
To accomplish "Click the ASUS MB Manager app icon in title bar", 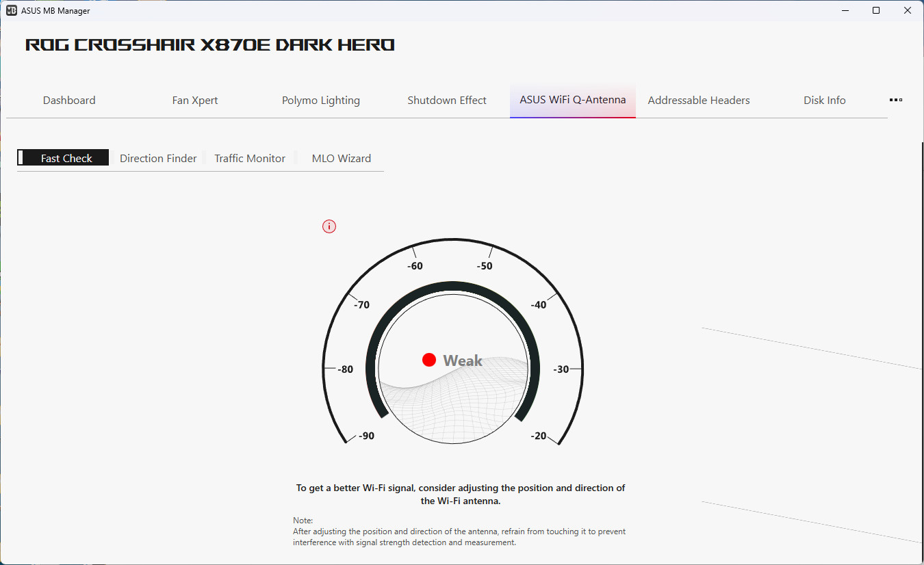I will tap(12, 10).
